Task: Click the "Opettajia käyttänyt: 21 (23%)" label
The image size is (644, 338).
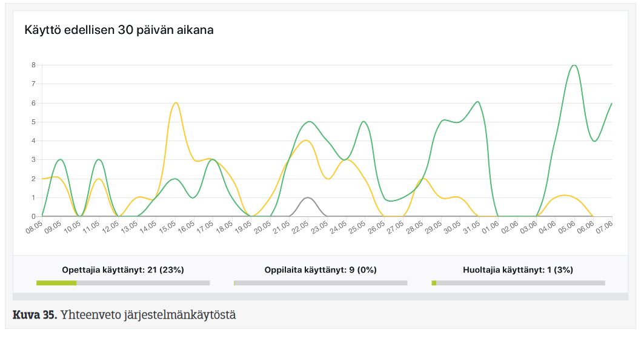Action: (123, 270)
